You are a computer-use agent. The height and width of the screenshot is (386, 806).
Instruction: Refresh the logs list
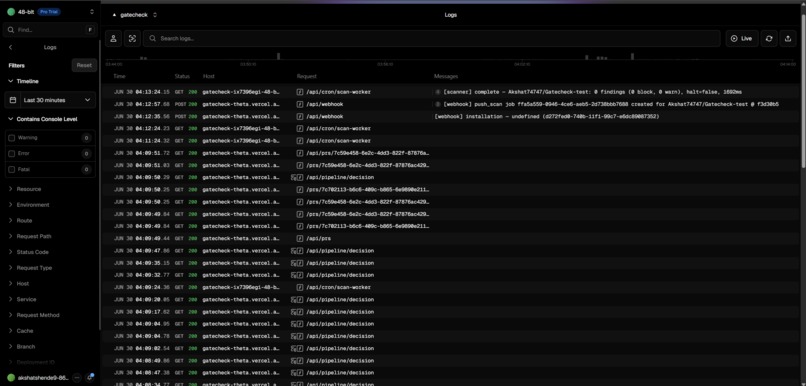tap(768, 39)
